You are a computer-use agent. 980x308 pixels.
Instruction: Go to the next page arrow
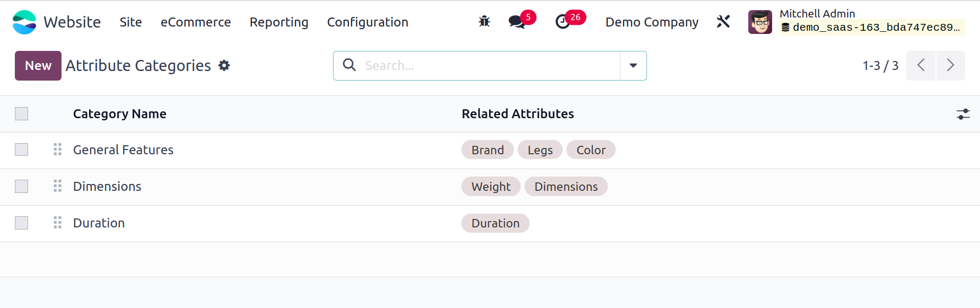point(950,66)
